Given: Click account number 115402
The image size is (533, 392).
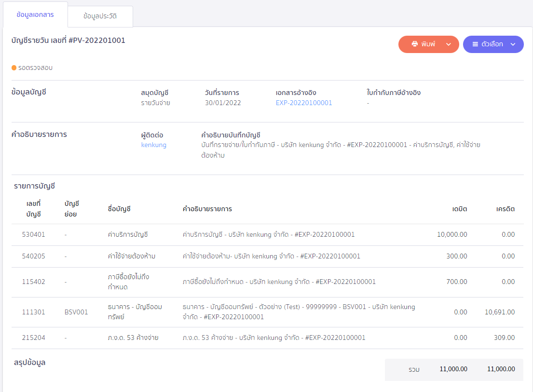Looking at the screenshot, I should [x=34, y=282].
